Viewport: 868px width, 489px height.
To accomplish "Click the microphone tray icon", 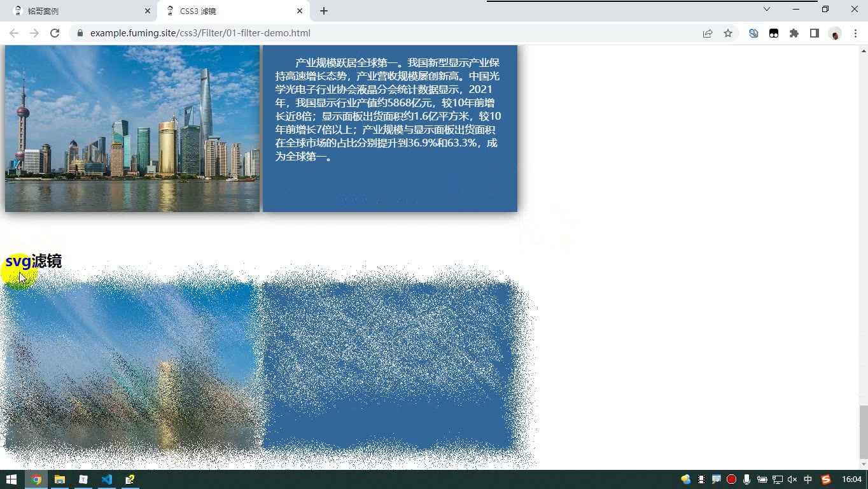I will [746, 479].
